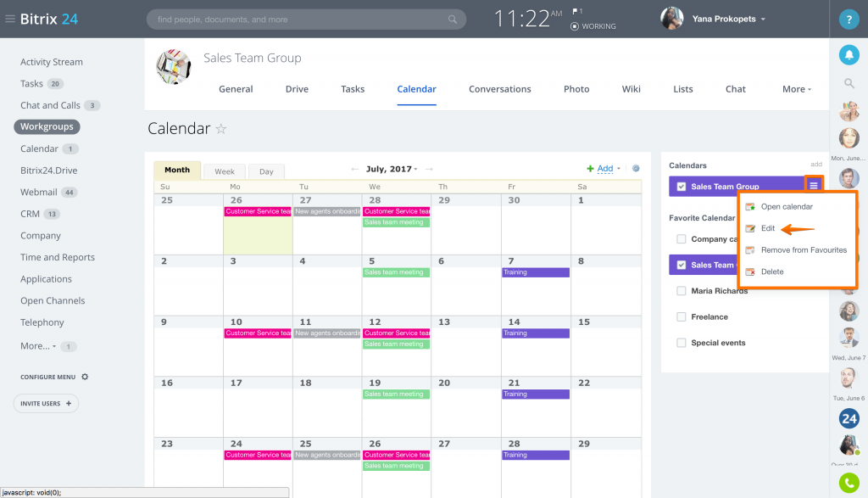
Task: Click the flag counter icon near clock
Action: click(x=576, y=11)
